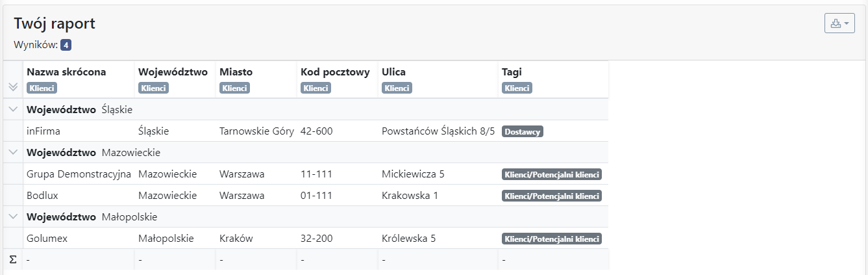Click the Ulica column header

point(394,72)
